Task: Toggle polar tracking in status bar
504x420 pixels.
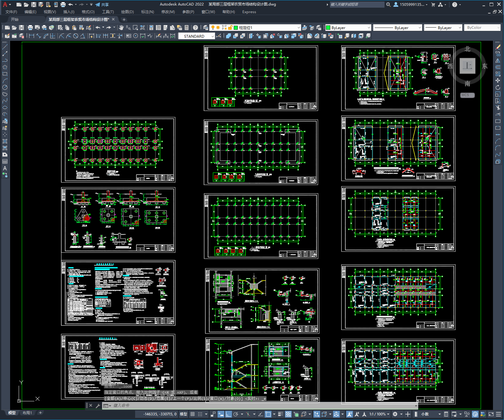Action: [x=236, y=414]
